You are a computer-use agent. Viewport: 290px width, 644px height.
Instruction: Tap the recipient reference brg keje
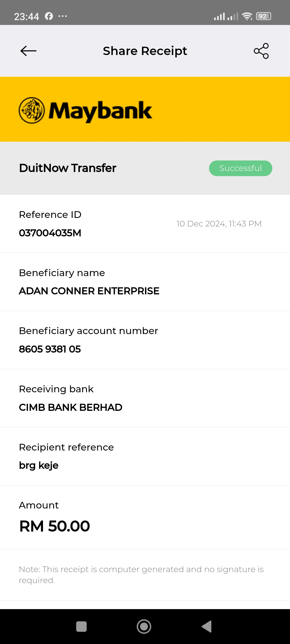click(x=39, y=465)
